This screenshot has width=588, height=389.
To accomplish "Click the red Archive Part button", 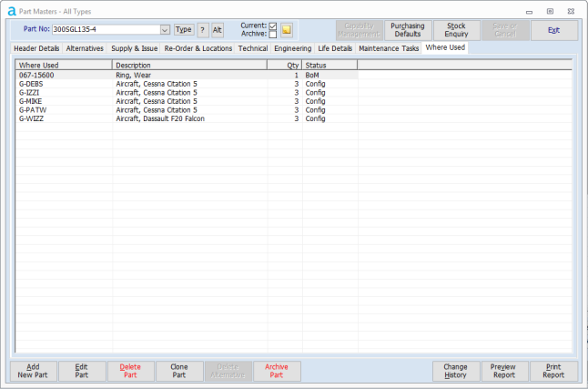I will [277, 370].
